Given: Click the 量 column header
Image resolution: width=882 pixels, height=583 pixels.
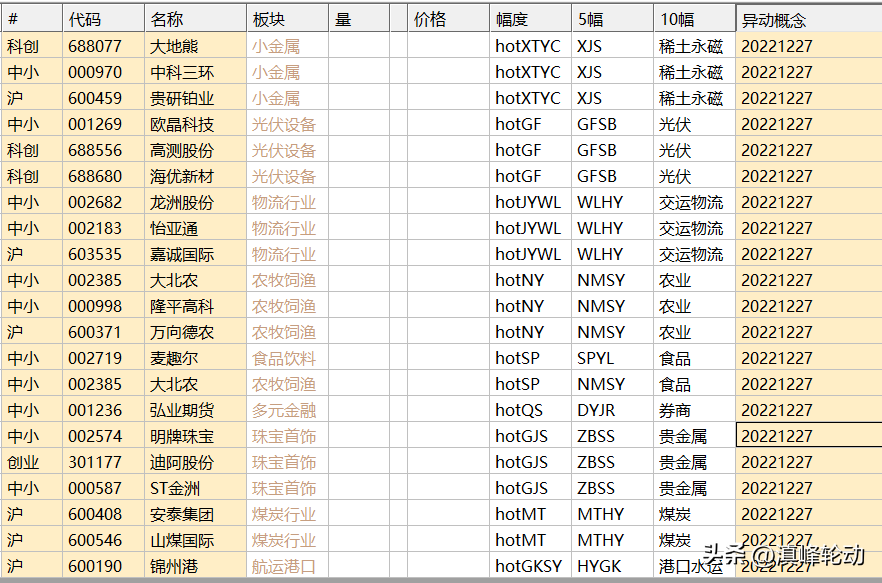Looking at the screenshot, I should click(x=359, y=19).
